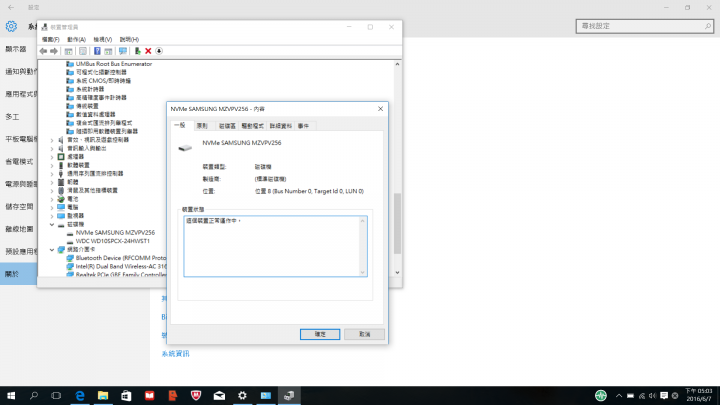This screenshot has height=405, width=720.
Task: Open Task View from the taskbar
Action: [x=56, y=395]
